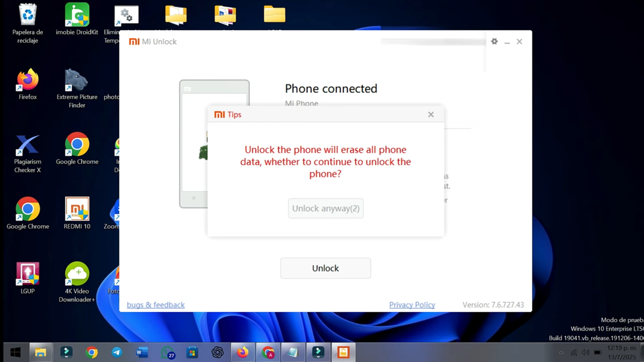Open File Explorer from taskbar

41,352
